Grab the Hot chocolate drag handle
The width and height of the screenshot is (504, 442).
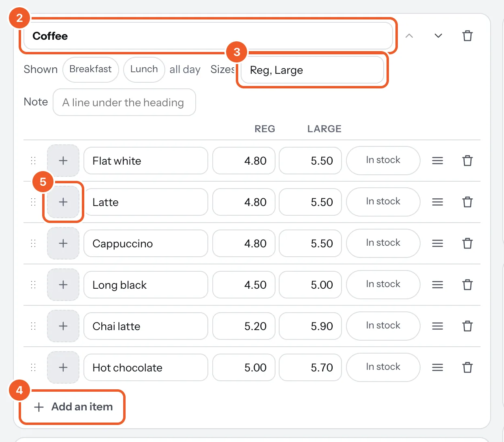[x=33, y=367]
